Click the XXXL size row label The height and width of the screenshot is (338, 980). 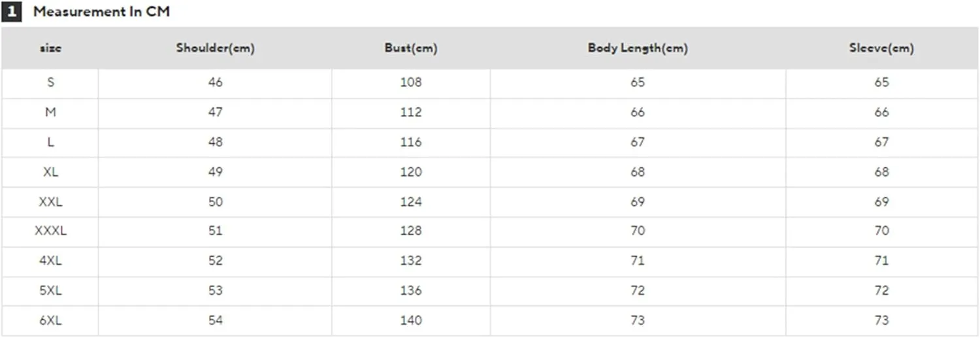(50, 231)
